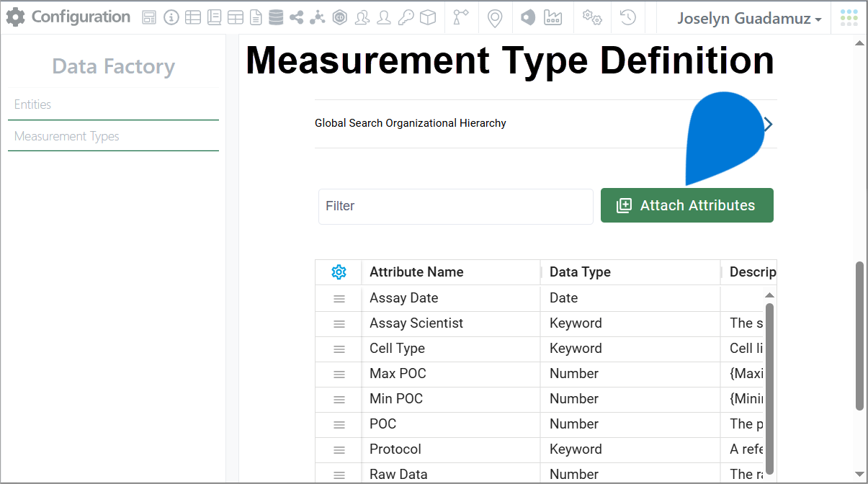The height and width of the screenshot is (484, 868).
Task: Select the Min POC attribute name
Action: tap(396, 399)
